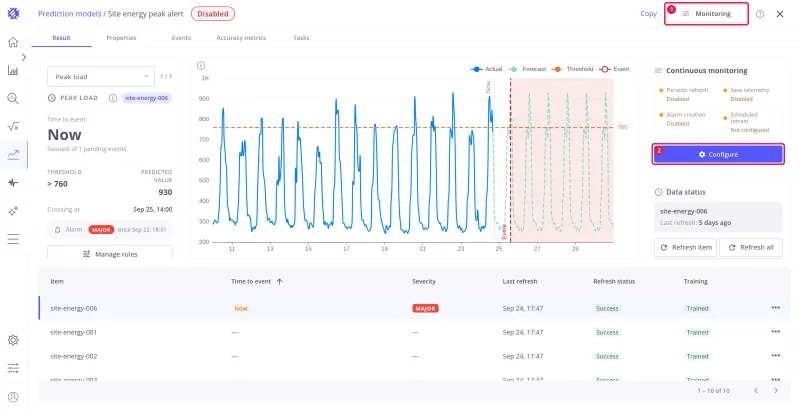Screen dimensions: 800x411
Task: Click the Prediction models breadcrumb link
Action: [69, 14]
